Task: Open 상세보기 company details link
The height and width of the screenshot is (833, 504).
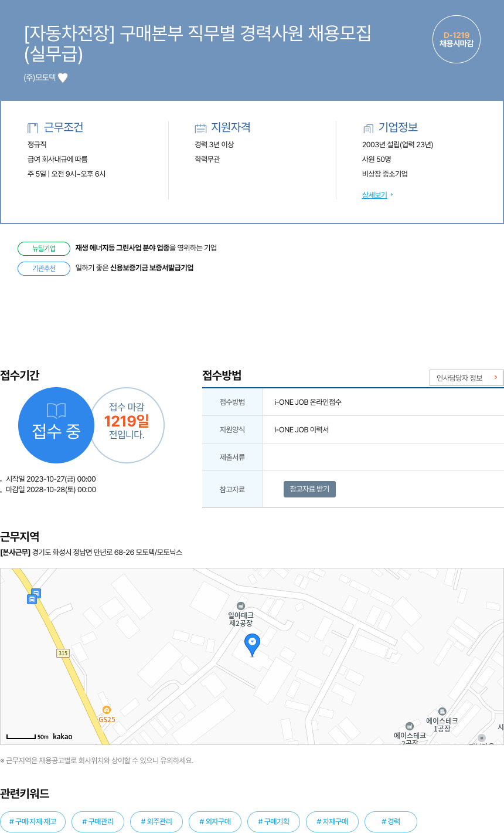Action: (374, 195)
